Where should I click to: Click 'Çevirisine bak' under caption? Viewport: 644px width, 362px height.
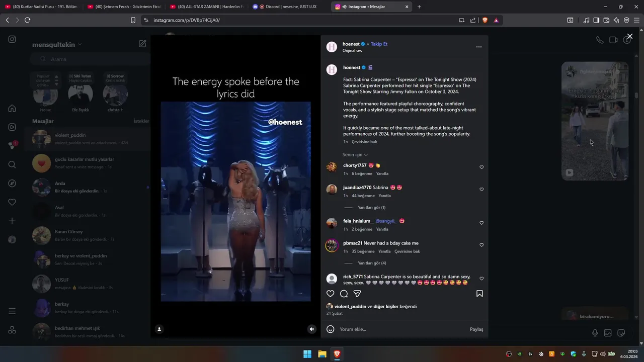(364, 142)
